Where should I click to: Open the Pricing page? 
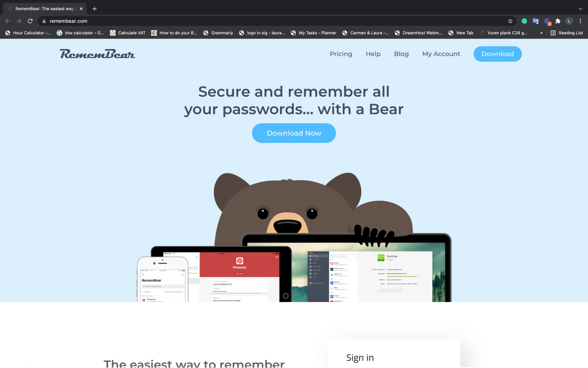(341, 54)
